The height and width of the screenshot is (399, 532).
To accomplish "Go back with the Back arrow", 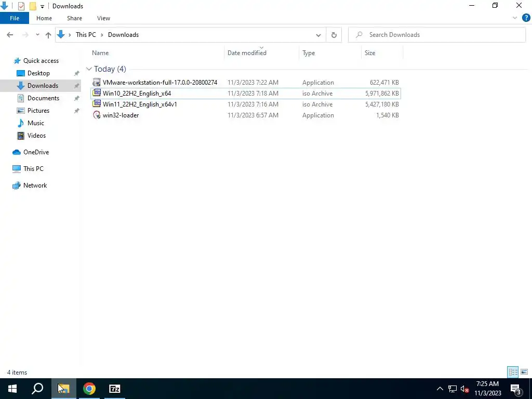I will click(10, 35).
